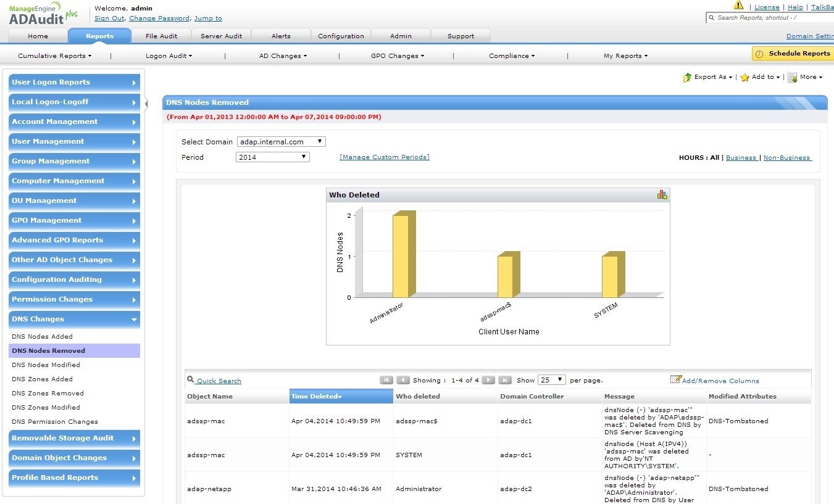
Task: Switch to the File Audit tab
Action: pos(161,36)
